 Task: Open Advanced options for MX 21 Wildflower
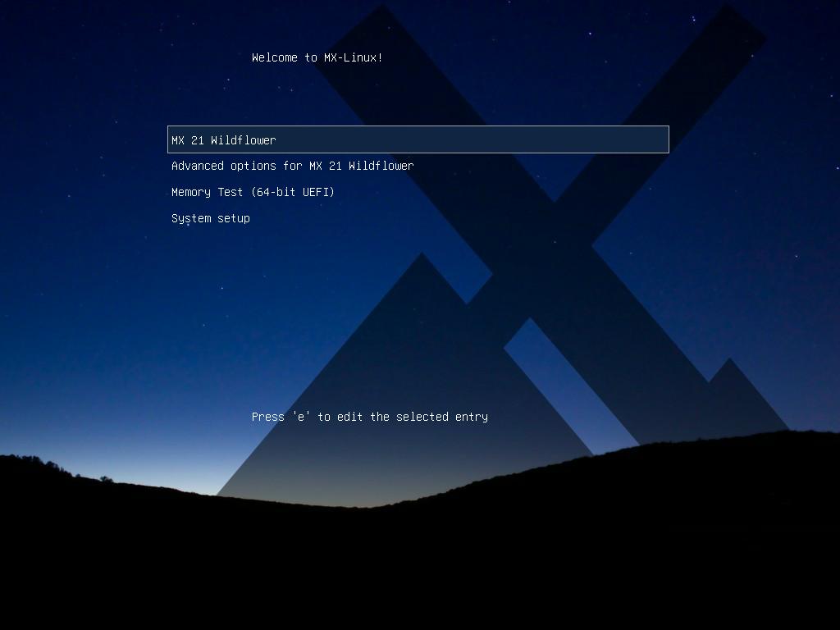pyautogui.click(x=293, y=166)
